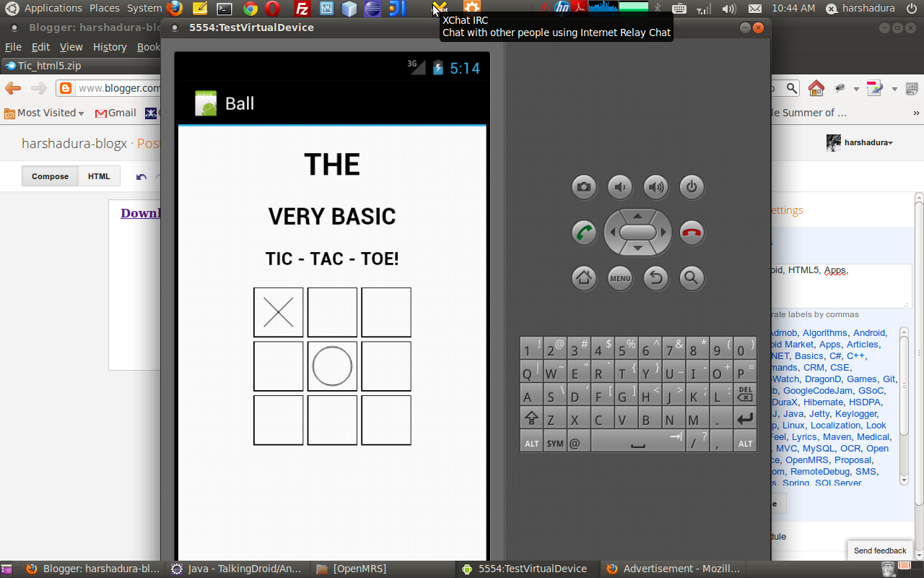Click the emulator camera button

(x=583, y=187)
